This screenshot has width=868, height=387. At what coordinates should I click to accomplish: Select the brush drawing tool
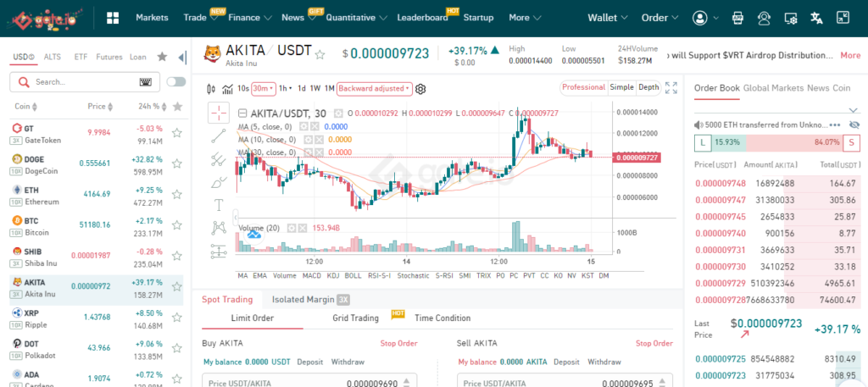click(x=220, y=182)
